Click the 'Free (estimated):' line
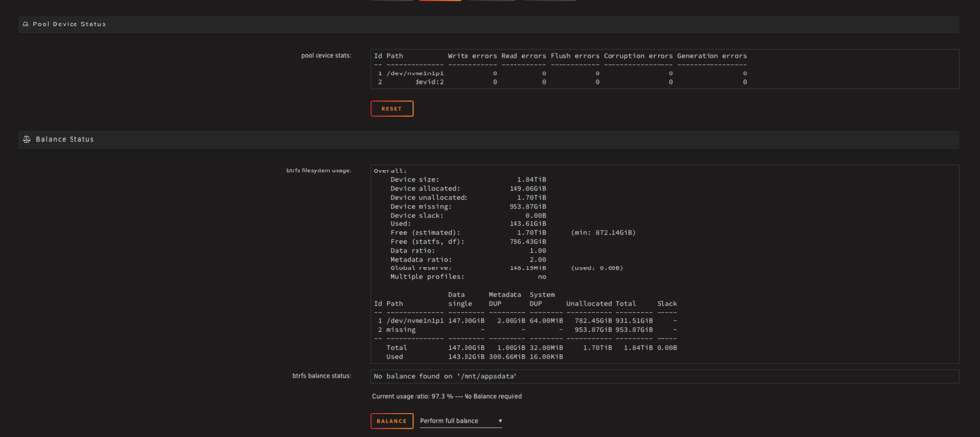The height and width of the screenshot is (437, 980). click(513, 232)
